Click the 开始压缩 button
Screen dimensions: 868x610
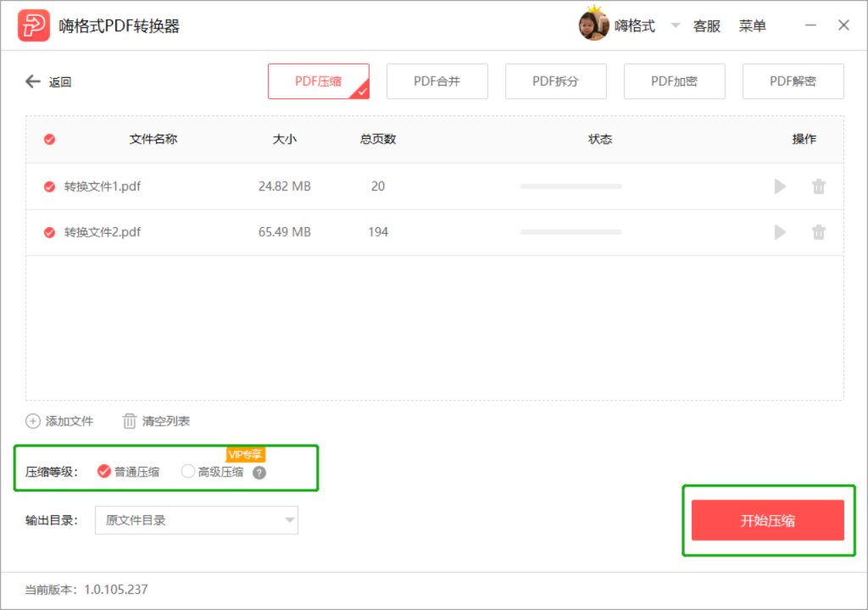(768, 520)
